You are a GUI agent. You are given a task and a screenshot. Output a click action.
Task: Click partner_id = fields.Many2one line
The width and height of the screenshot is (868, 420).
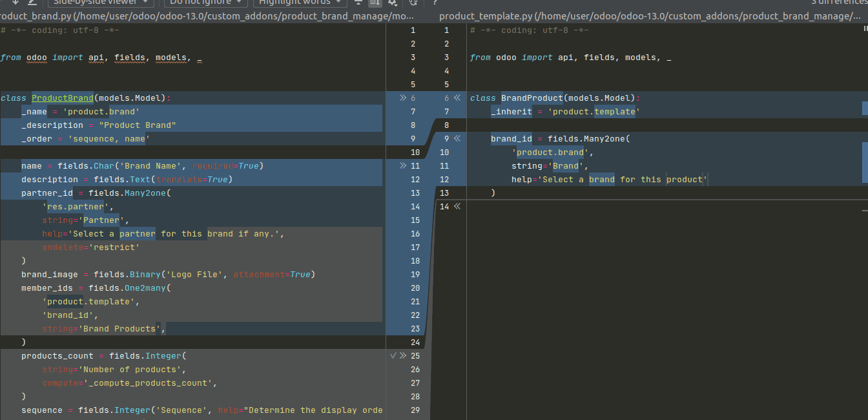(96, 193)
